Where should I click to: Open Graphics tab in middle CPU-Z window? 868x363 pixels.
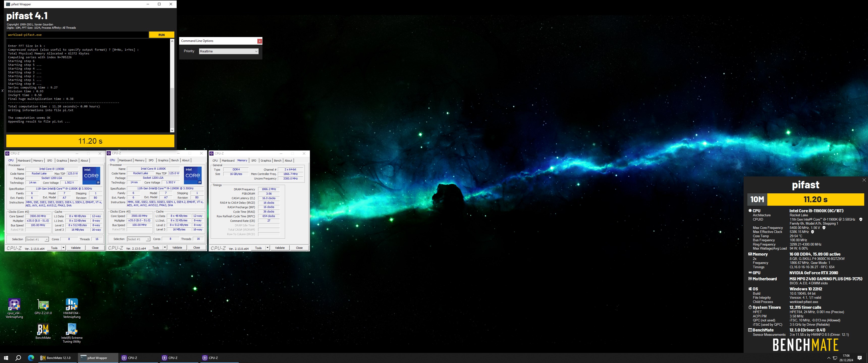click(163, 160)
